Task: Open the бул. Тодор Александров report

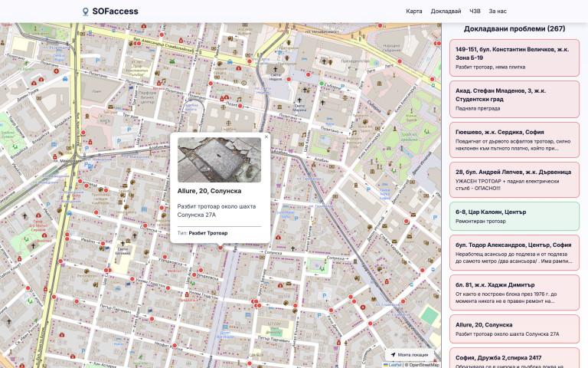Action: 514,253
